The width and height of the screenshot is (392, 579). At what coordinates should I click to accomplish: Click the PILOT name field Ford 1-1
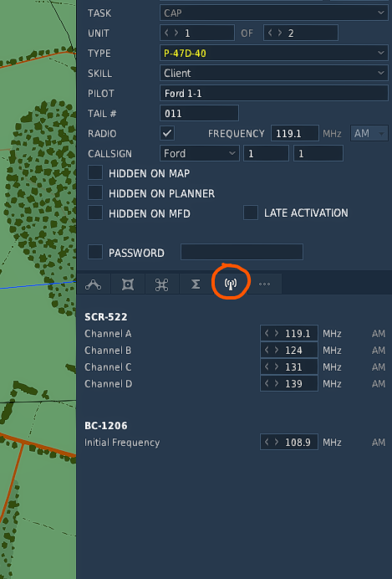pos(273,93)
